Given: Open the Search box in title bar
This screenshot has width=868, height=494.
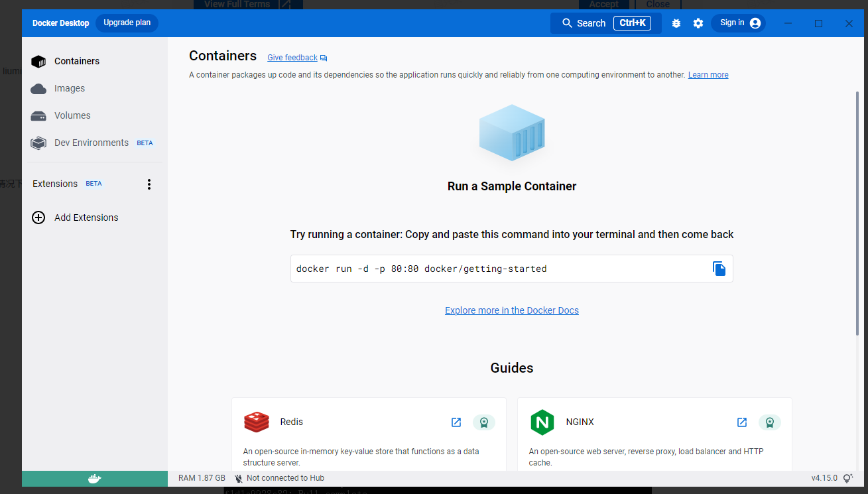Looking at the screenshot, I should click(x=605, y=23).
